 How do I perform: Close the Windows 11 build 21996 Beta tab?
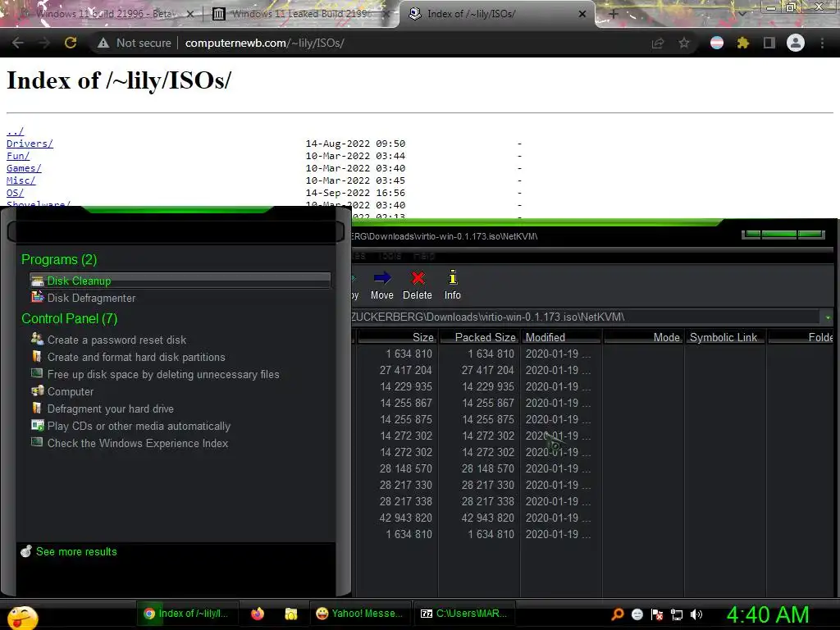click(189, 14)
